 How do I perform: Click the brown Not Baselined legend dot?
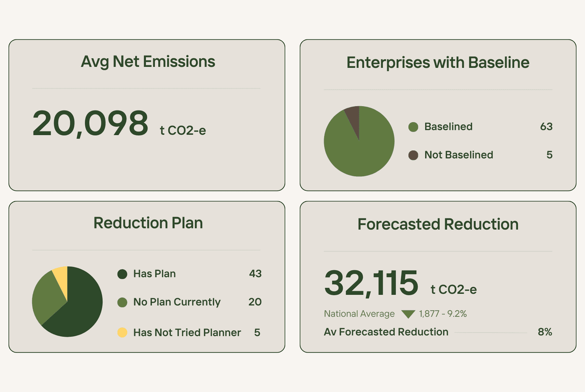(x=413, y=155)
